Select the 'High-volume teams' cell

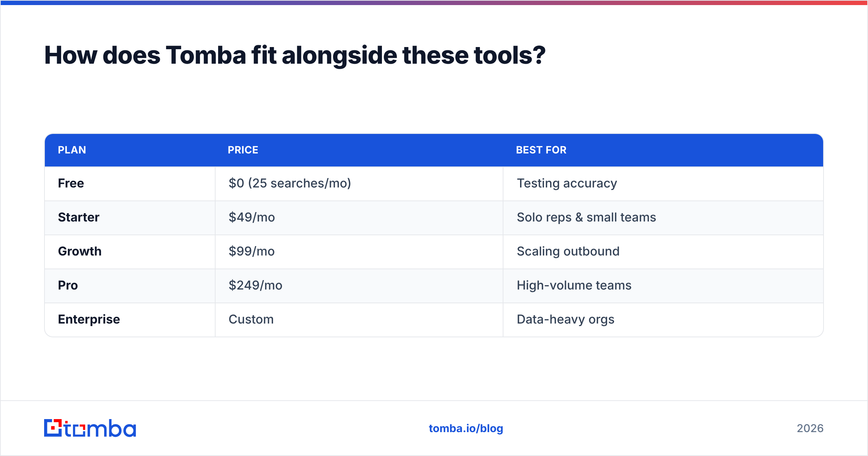(x=663, y=286)
